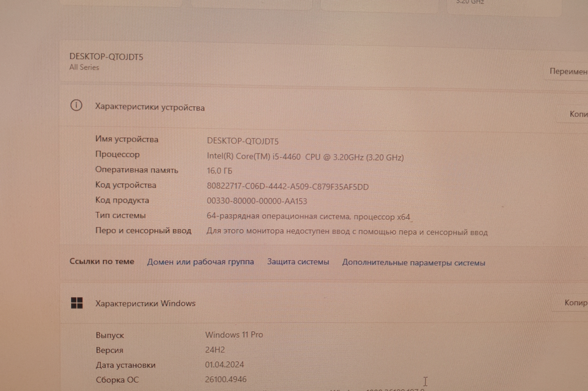Collapse the Характеристики Windows section title
This screenshot has height=391, width=588.
(145, 303)
